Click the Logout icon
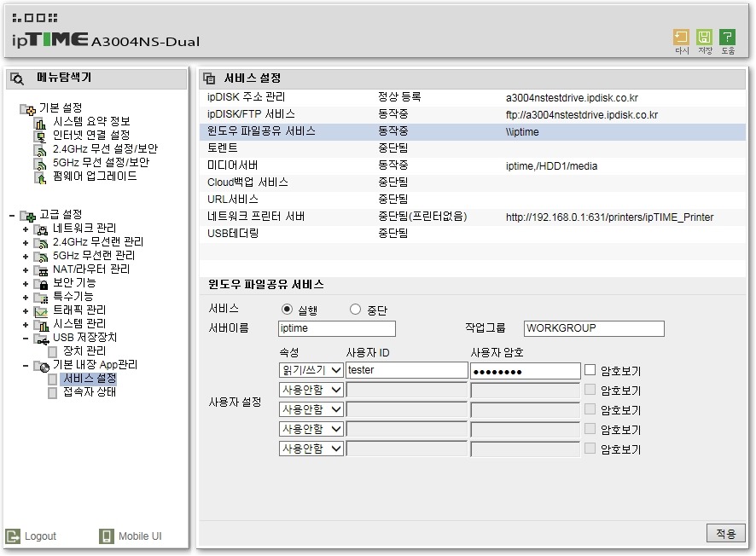Screen dimensions: 756x556 click(13, 536)
